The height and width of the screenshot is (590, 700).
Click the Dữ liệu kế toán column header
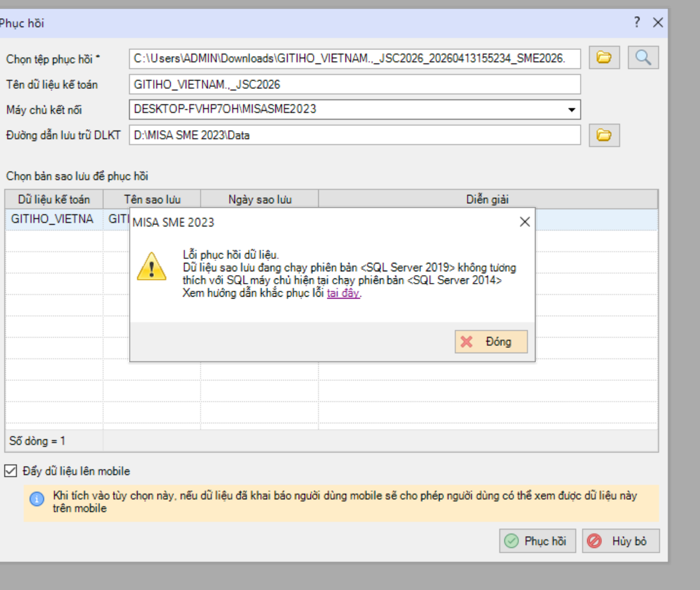(54, 199)
